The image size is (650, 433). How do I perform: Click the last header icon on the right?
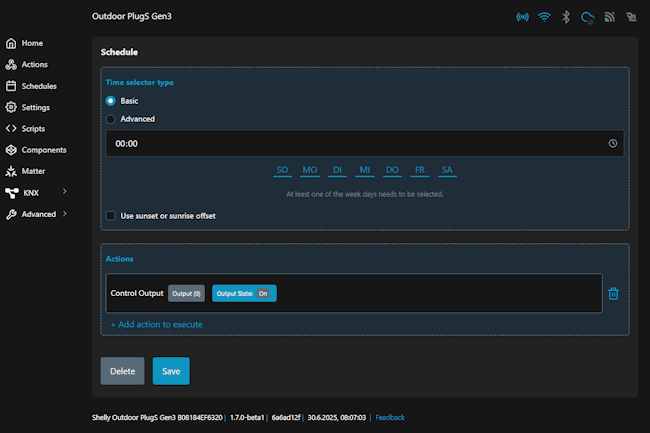pos(631,17)
